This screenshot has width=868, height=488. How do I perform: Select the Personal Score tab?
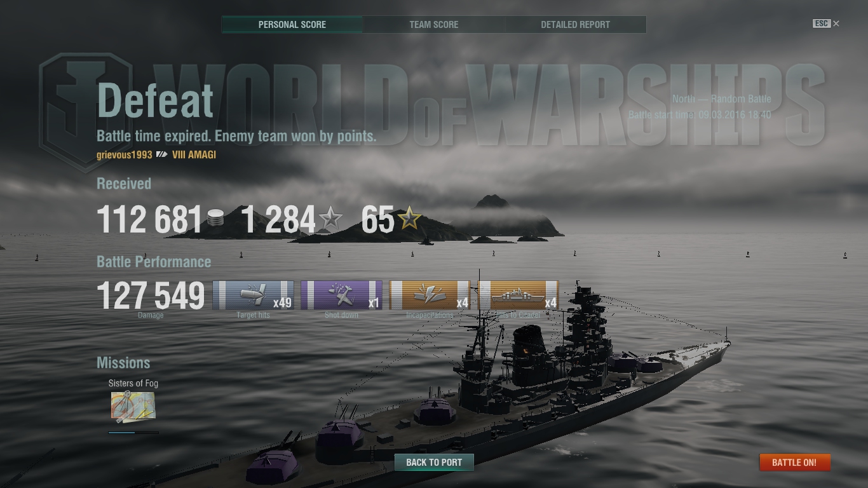point(292,25)
